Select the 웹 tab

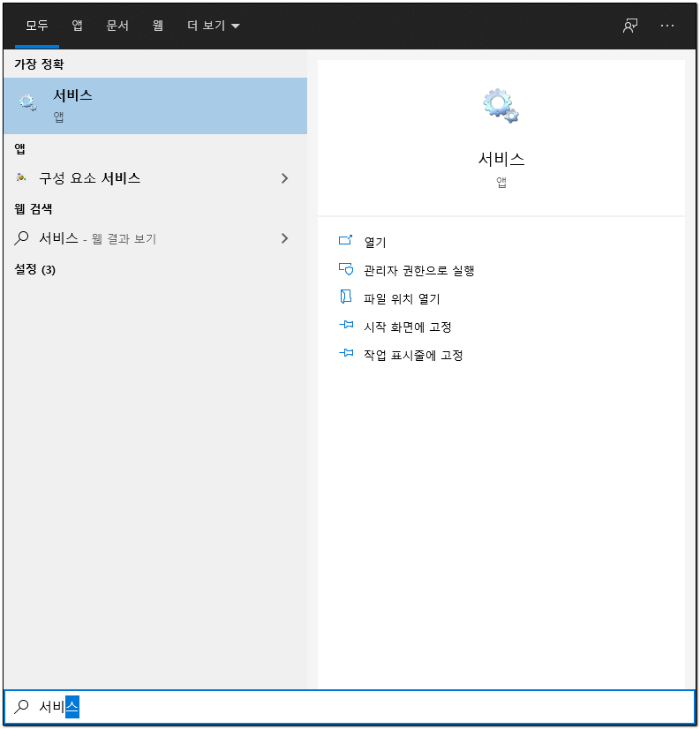[x=158, y=26]
